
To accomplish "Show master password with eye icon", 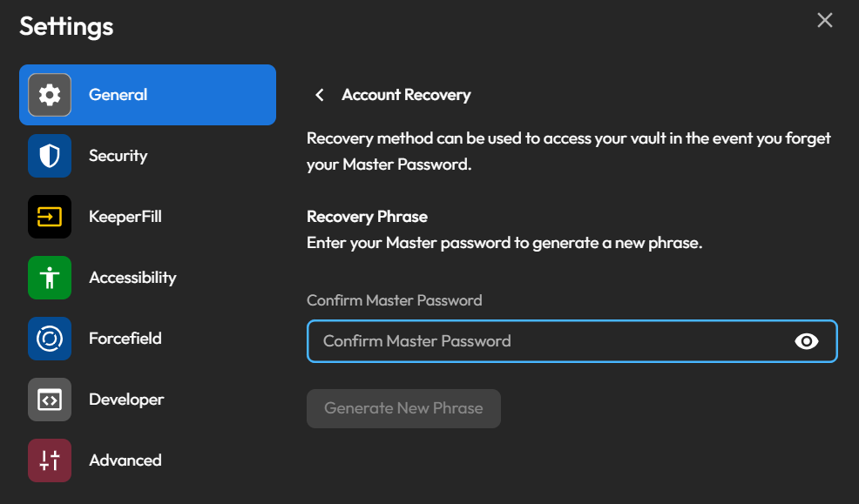I will click(806, 341).
